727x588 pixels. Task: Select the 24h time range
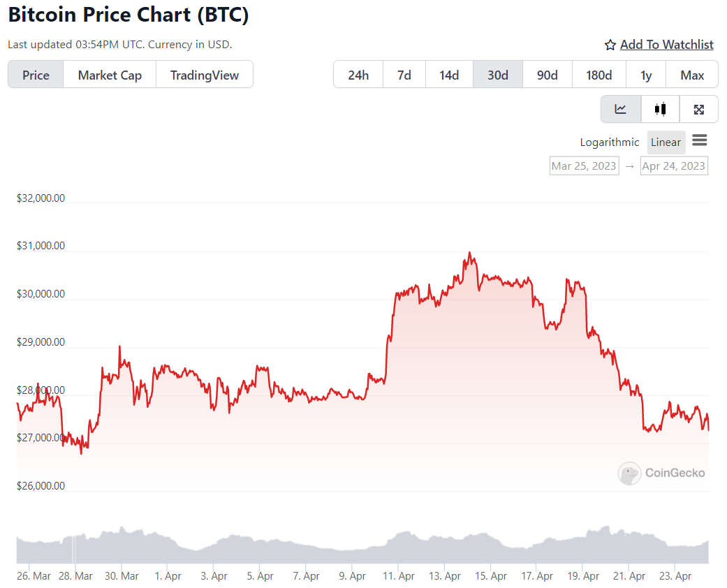tap(358, 75)
